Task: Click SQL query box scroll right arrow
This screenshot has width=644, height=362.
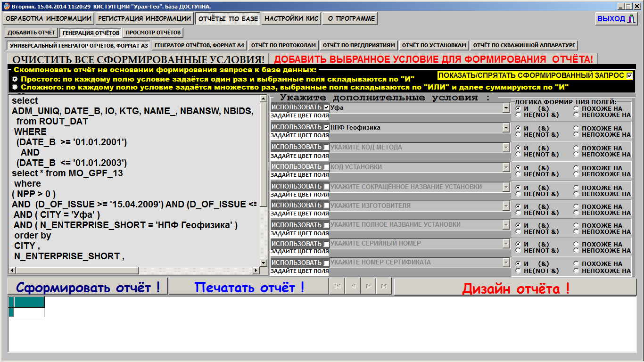Action: click(x=256, y=270)
